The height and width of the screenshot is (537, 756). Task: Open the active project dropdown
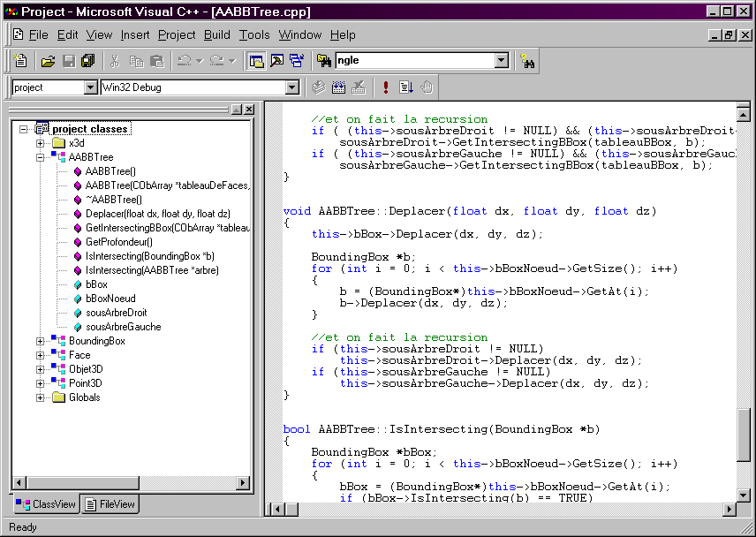[90, 87]
